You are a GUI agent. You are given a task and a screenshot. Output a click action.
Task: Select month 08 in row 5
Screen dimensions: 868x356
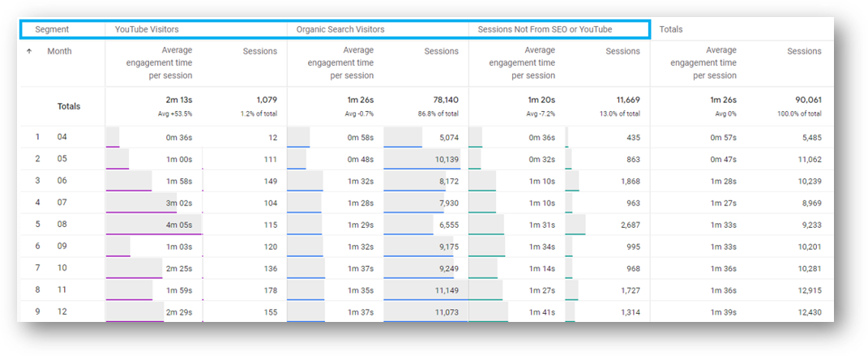[62, 225]
